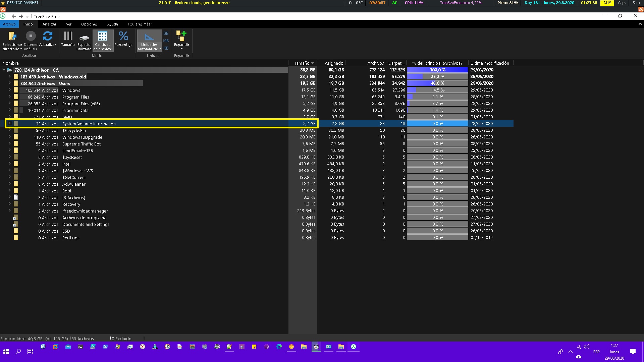
Task: Click the 25,2 % bar for Windows.old
Action: (437, 76)
